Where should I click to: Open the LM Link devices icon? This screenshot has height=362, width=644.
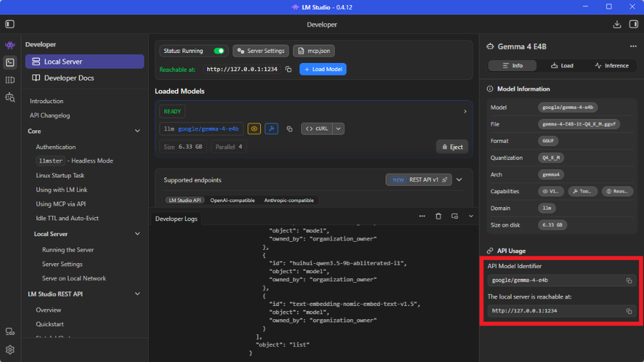tap(10, 332)
